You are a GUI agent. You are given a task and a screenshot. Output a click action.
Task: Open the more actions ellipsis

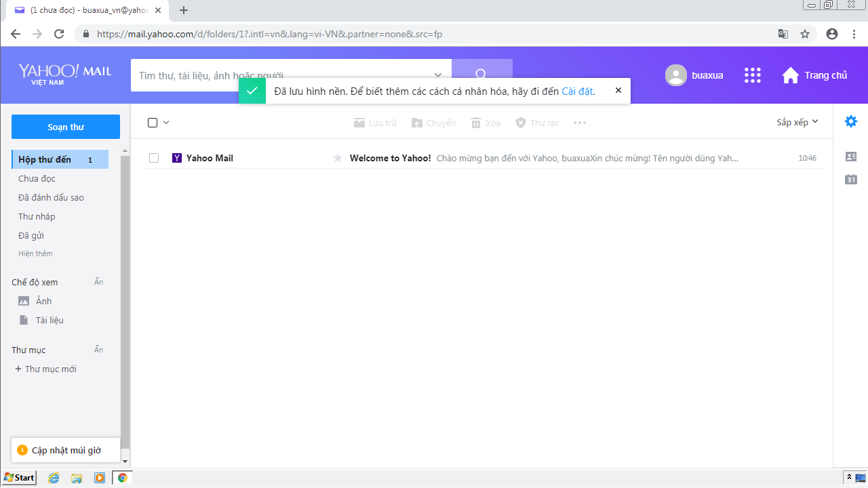(x=580, y=123)
